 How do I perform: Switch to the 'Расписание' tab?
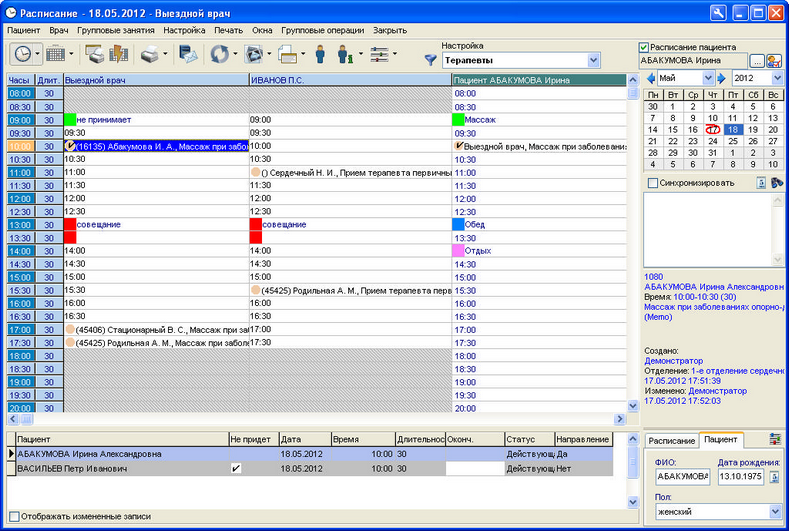[671, 440]
